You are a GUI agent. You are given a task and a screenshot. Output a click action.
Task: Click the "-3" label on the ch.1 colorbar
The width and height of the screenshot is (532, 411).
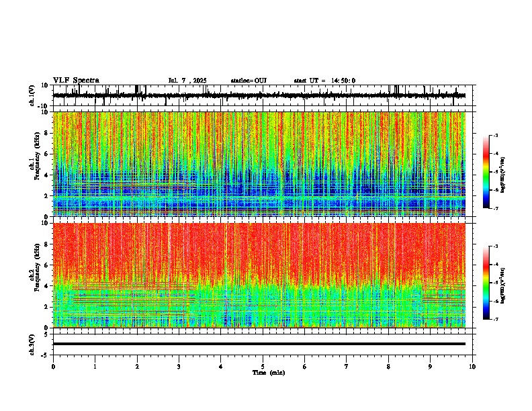(495, 136)
